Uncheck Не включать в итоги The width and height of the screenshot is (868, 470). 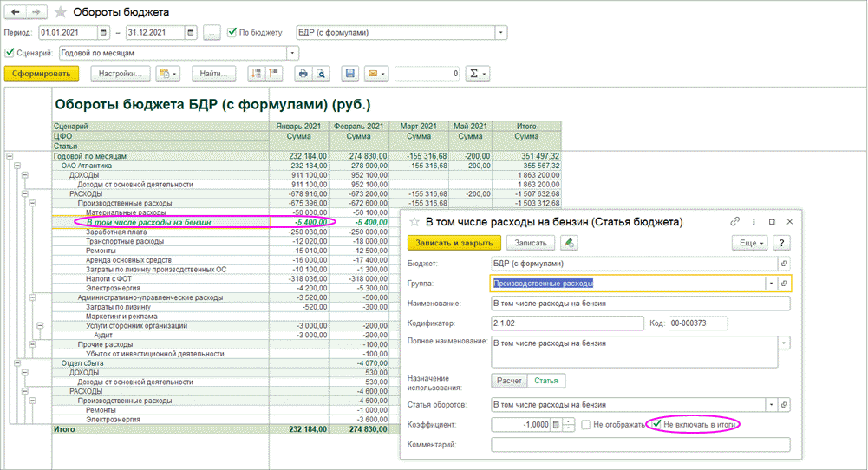656,425
